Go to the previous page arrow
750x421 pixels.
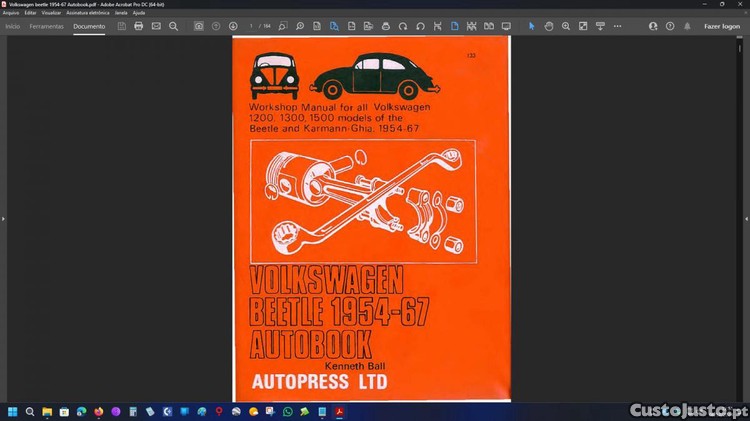216,26
